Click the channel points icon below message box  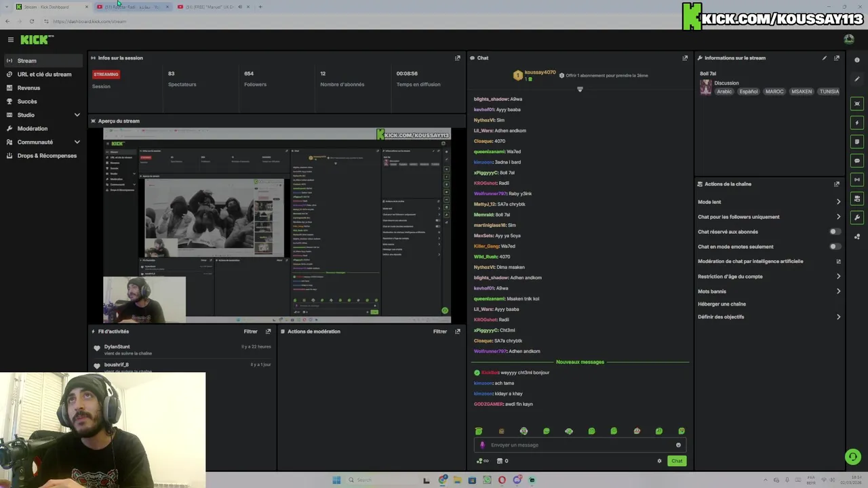(x=482, y=461)
